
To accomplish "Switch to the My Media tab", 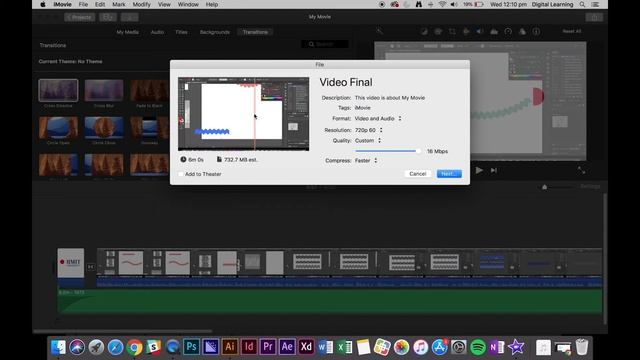I will coord(128,32).
